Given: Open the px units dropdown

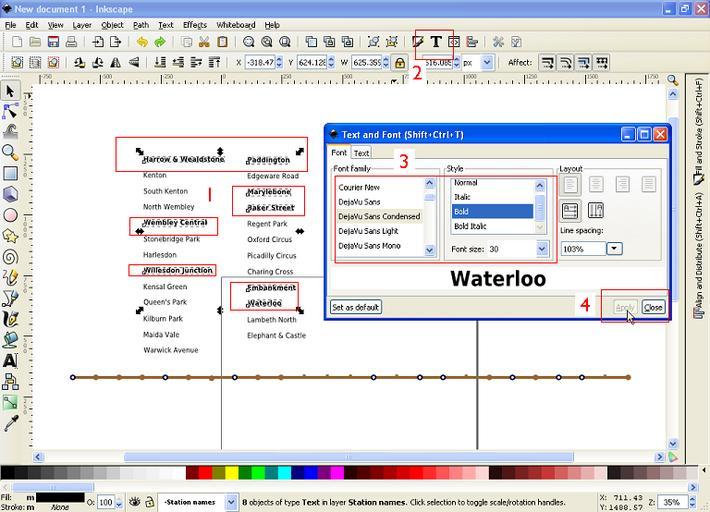Looking at the screenshot, I should click(x=487, y=62).
